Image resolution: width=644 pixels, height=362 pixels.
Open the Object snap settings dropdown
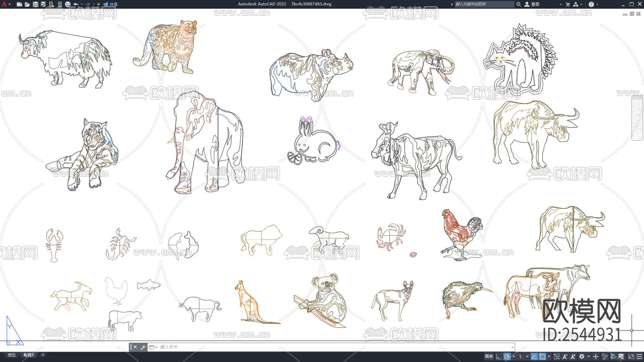(549, 356)
